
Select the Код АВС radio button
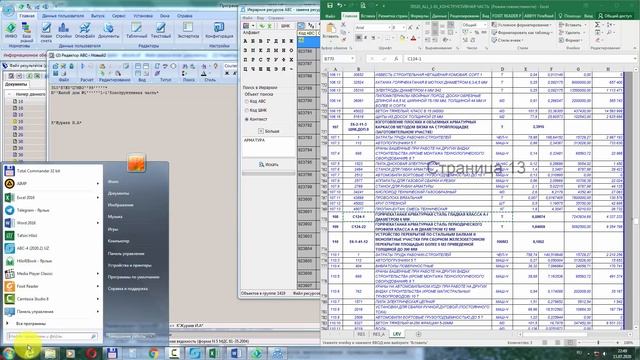click(247, 101)
